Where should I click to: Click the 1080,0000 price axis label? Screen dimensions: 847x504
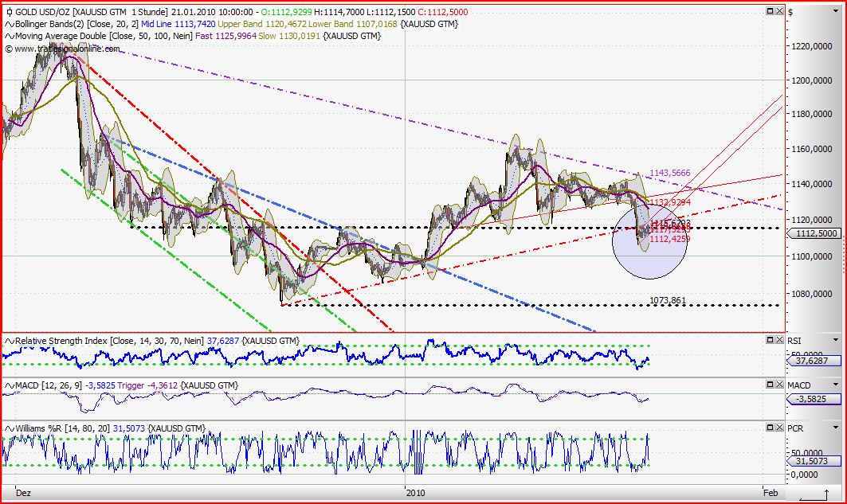point(812,294)
